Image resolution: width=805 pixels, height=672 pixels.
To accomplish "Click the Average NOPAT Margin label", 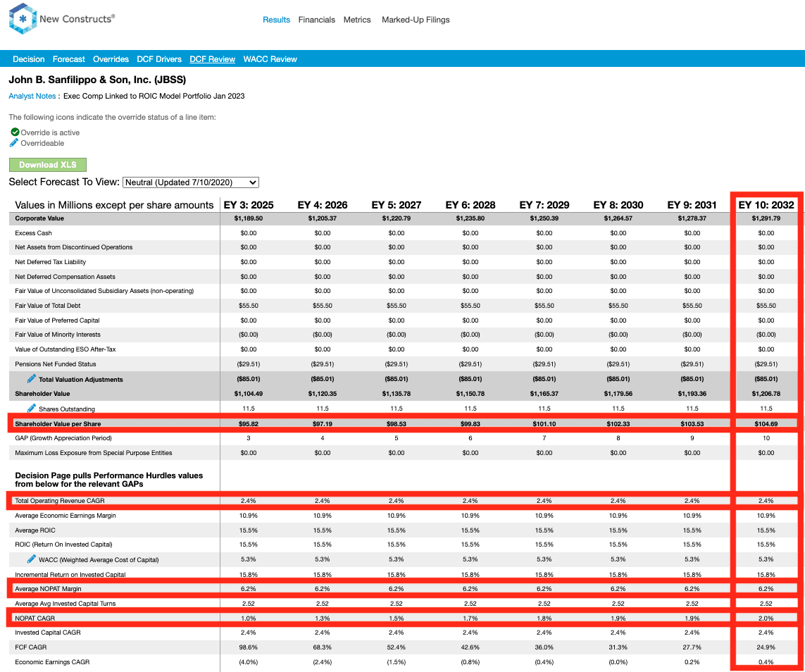I will pyautogui.click(x=49, y=589).
